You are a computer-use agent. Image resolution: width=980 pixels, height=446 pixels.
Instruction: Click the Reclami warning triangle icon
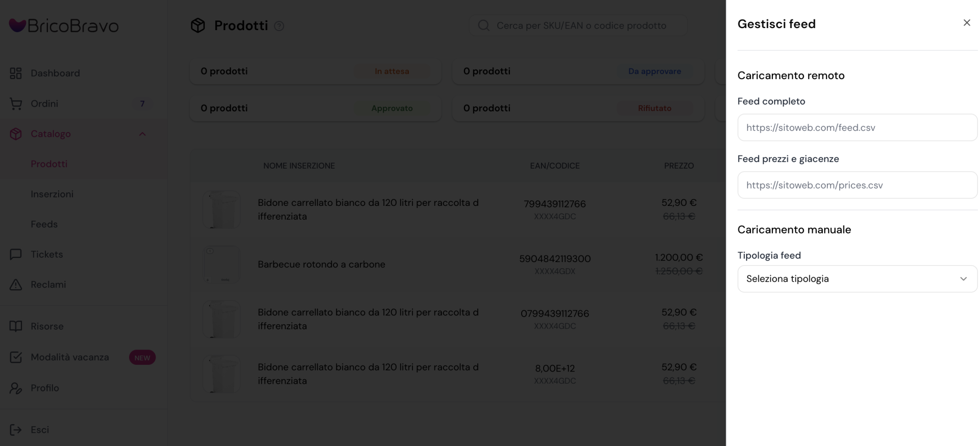16,285
